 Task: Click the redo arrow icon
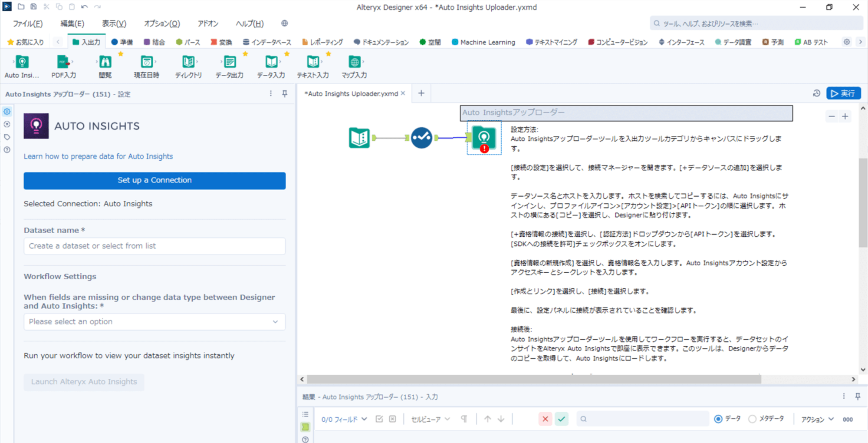coord(97,7)
